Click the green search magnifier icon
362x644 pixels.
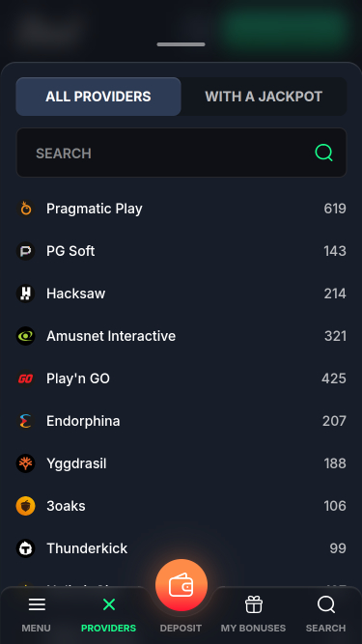tap(323, 153)
